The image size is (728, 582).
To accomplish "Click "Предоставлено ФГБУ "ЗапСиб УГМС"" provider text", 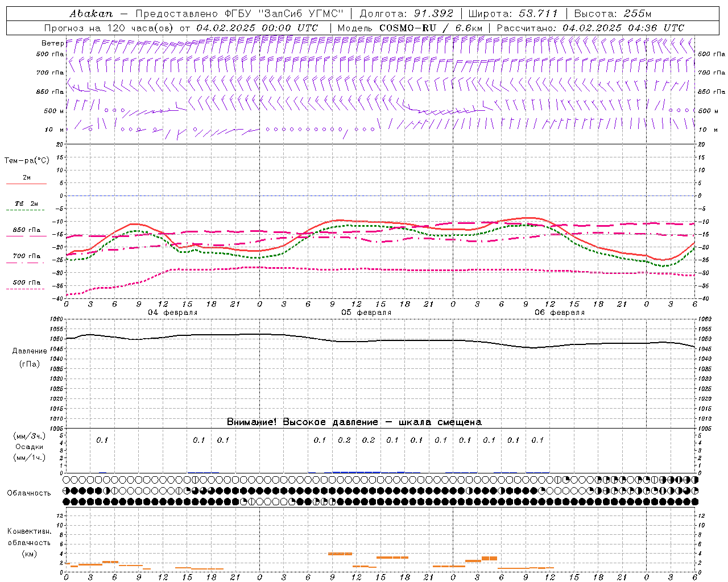I will tap(239, 13).
